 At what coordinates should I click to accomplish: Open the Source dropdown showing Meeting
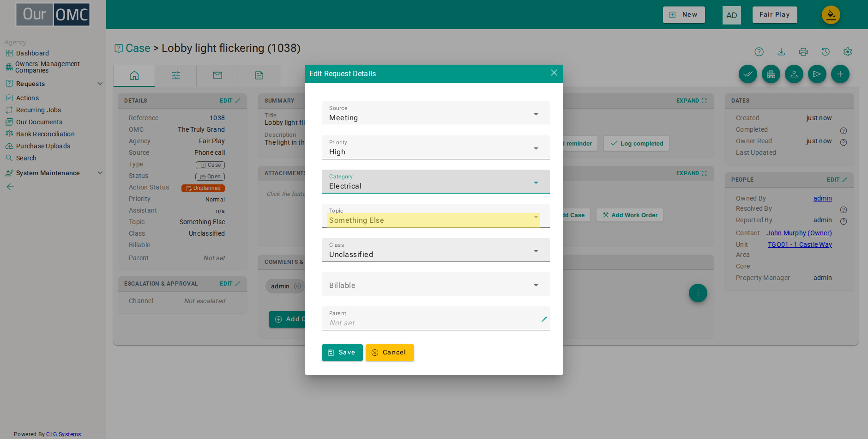point(435,113)
